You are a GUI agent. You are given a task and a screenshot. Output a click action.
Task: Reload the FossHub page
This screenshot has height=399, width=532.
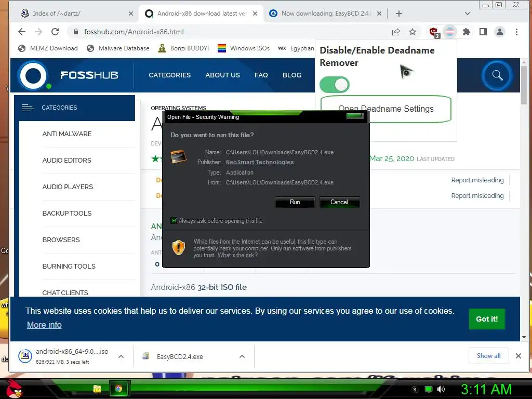click(x=55, y=32)
